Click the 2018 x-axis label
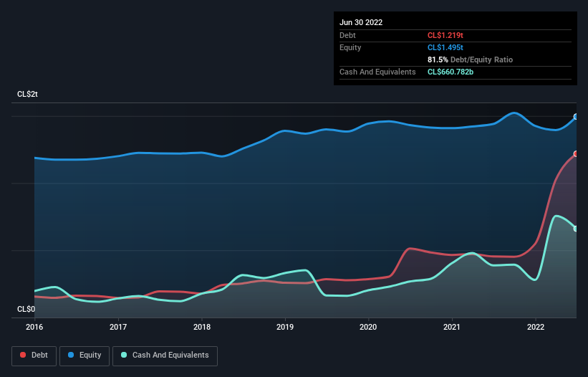588x377 pixels. 202,327
